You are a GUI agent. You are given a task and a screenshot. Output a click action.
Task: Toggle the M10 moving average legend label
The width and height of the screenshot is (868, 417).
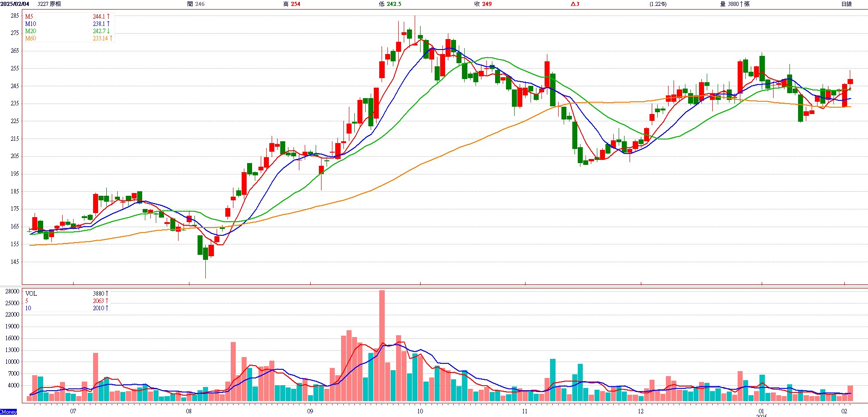(x=30, y=24)
